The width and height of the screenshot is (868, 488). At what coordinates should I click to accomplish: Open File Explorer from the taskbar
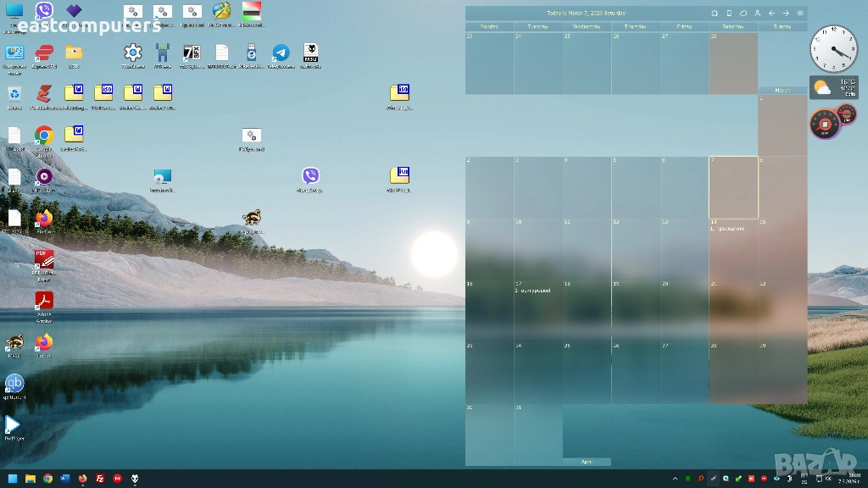[x=31, y=479]
